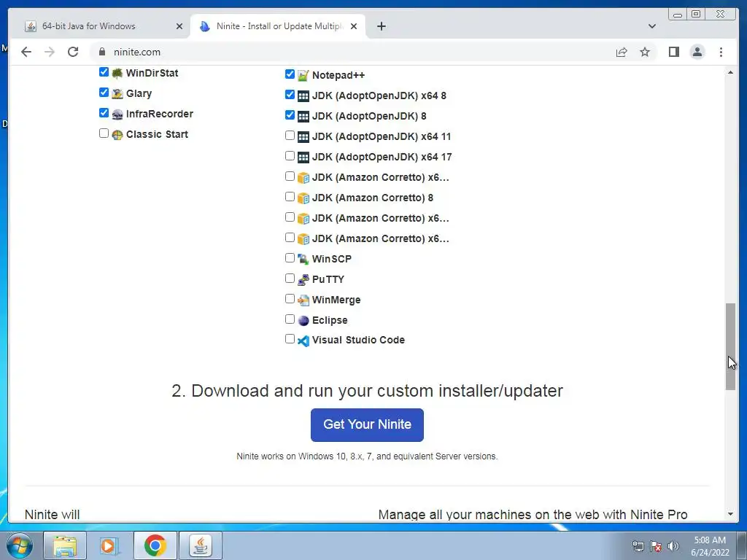The image size is (747, 560).
Task: Uncheck JDK (AdoptOpenJDK) x64 8 checkbox
Action: point(290,95)
